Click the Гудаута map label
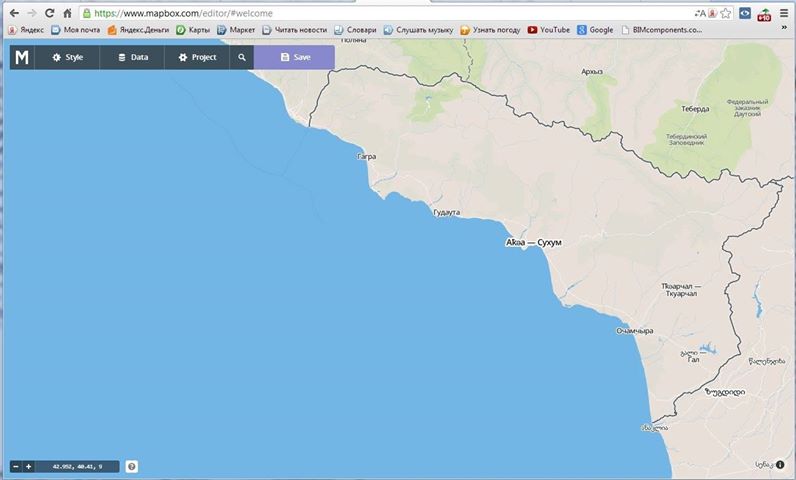 (x=447, y=213)
